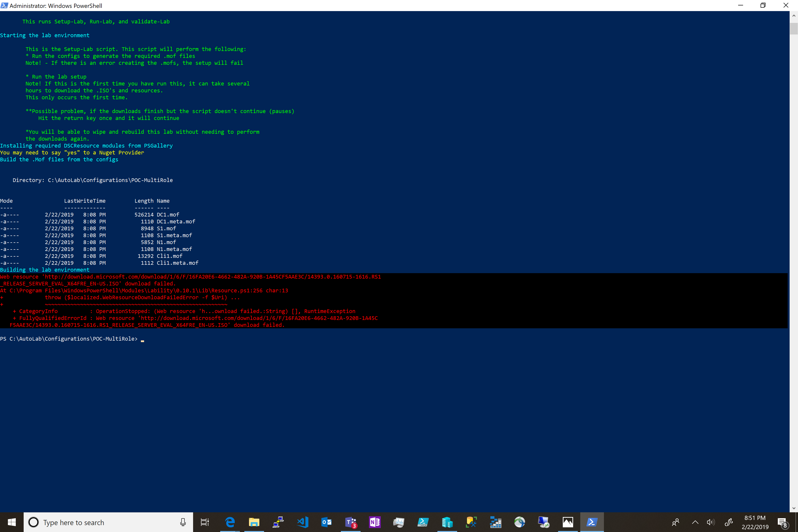The image size is (798, 532).
Task: Open People from the system tray
Action: (676, 522)
